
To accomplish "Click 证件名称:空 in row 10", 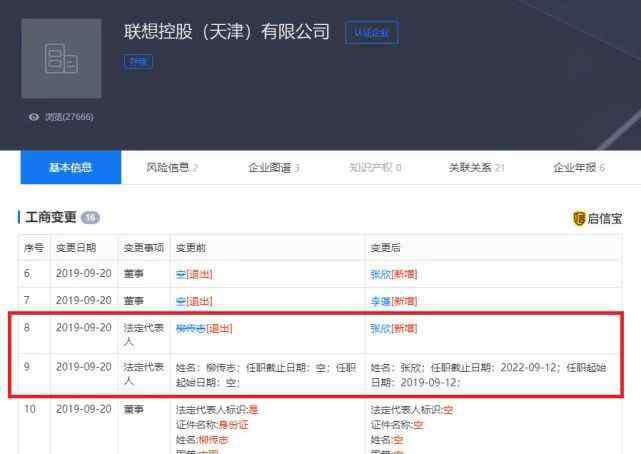I will [x=397, y=425].
